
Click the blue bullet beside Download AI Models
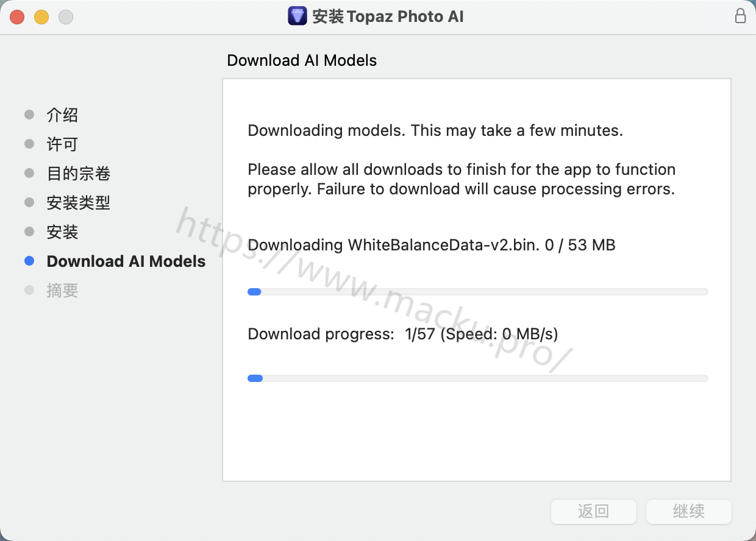29,261
